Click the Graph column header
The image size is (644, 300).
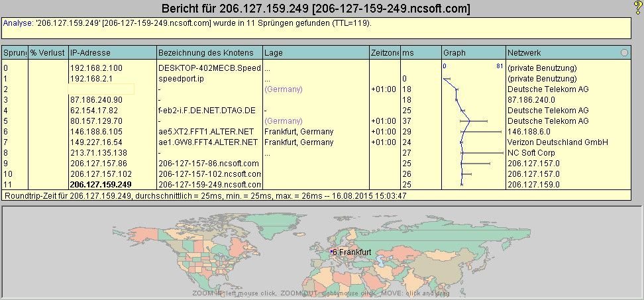pyautogui.click(x=474, y=52)
